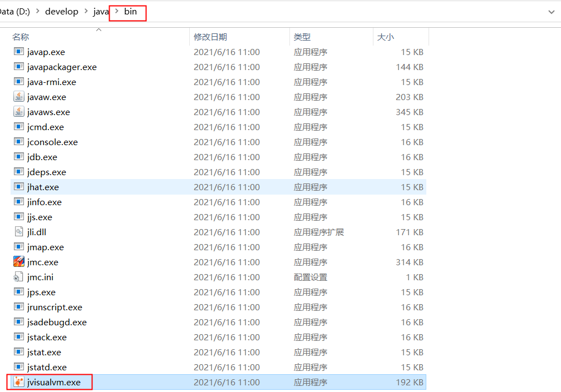
Task: Expand chevron after develop breadcrumb
Action: click(86, 12)
